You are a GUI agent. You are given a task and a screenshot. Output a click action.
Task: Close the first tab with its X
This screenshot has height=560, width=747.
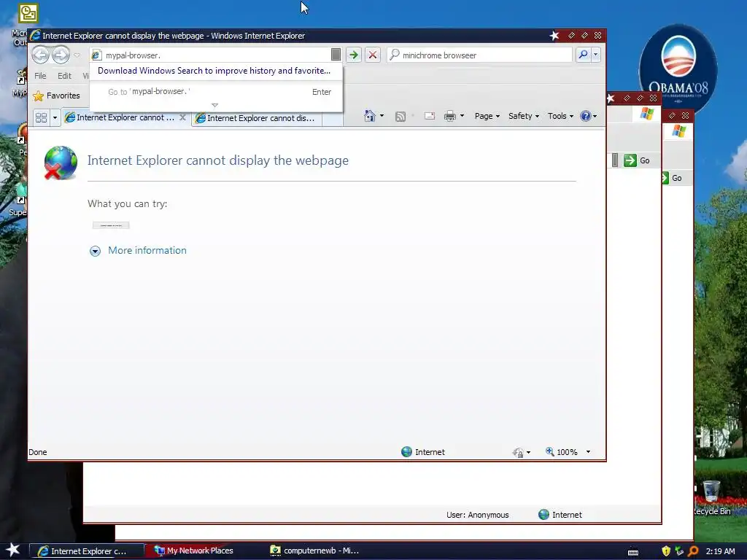click(182, 117)
